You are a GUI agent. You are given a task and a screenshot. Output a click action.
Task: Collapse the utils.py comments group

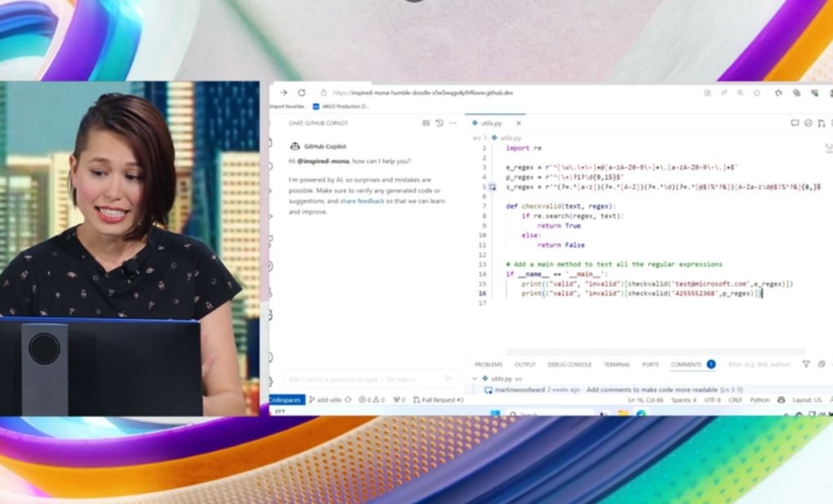point(474,379)
